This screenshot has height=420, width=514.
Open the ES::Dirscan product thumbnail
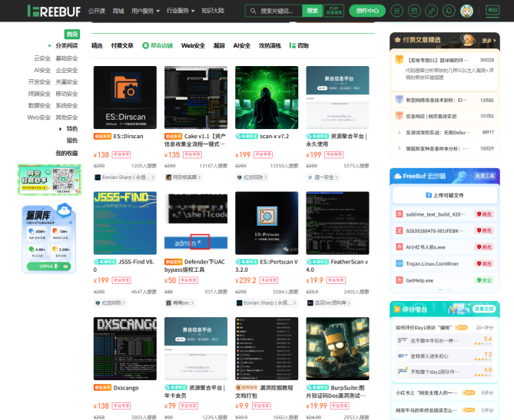pyautogui.click(x=125, y=98)
